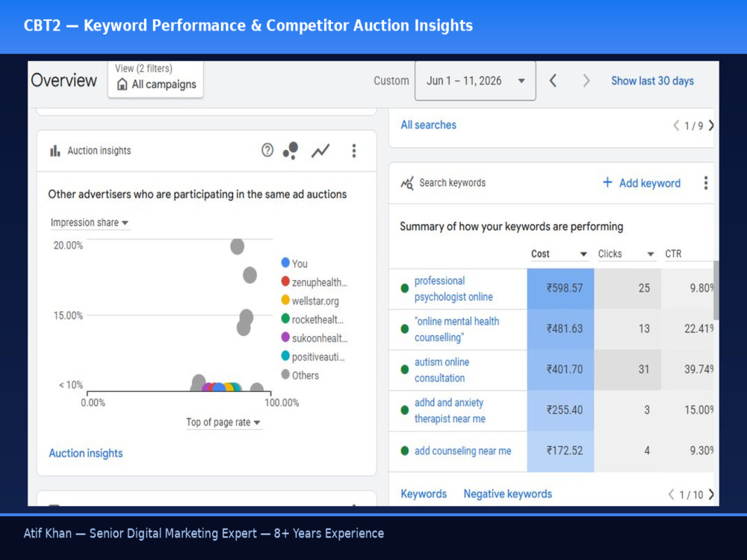Click Show last 30 days
The width and height of the screenshot is (747, 560).
(652, 81)
